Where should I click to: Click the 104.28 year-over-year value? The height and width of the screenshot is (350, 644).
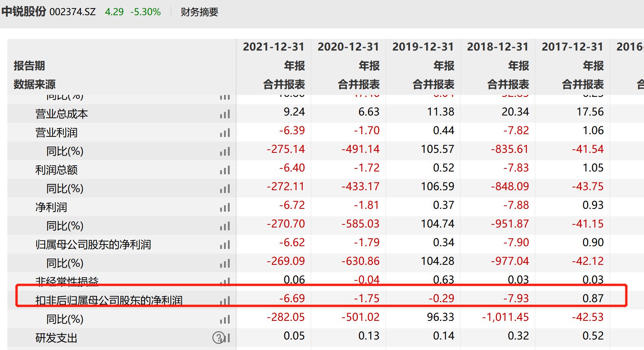438,261
